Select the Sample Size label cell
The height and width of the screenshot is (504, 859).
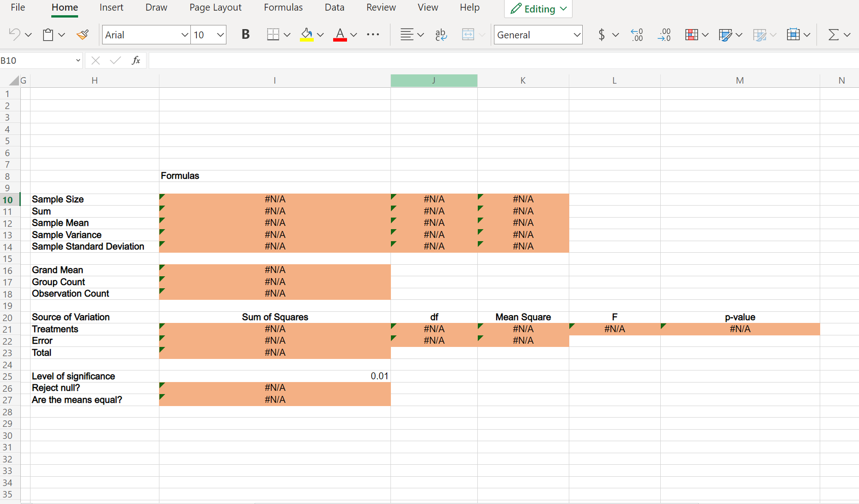(x=95, y=200)
